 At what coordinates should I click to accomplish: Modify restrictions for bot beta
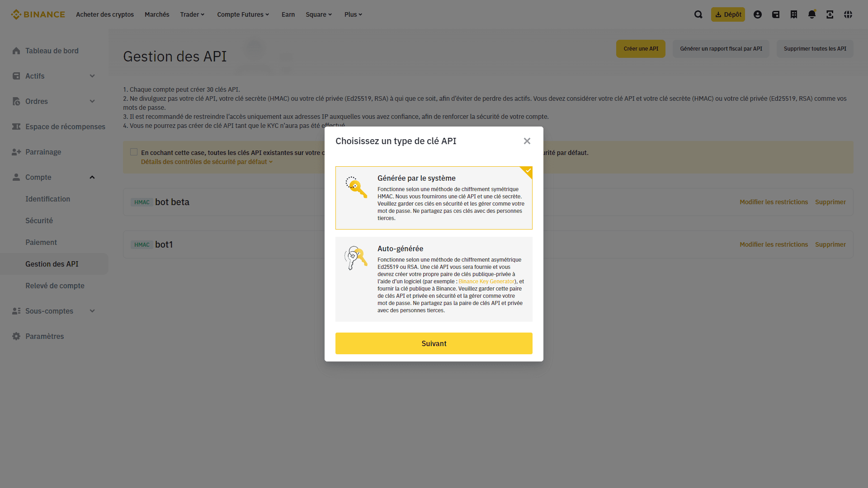pyautogui.click(x=774, y=202)
